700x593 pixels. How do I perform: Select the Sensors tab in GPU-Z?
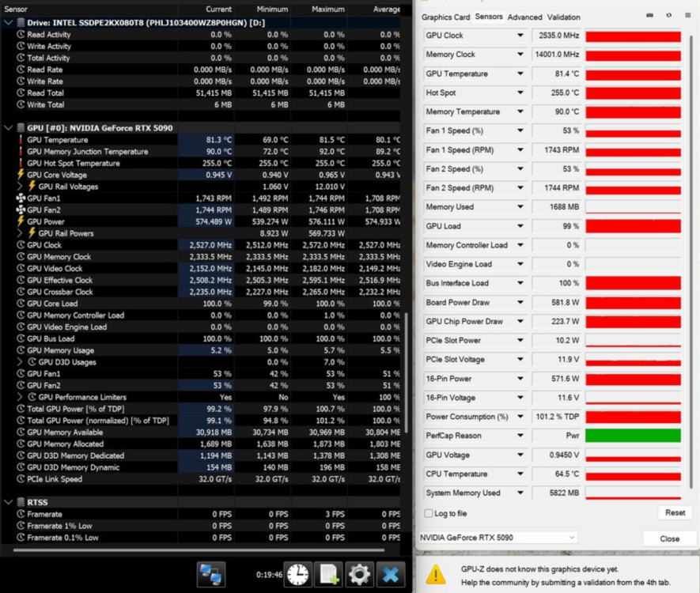(x=489, y=17)
